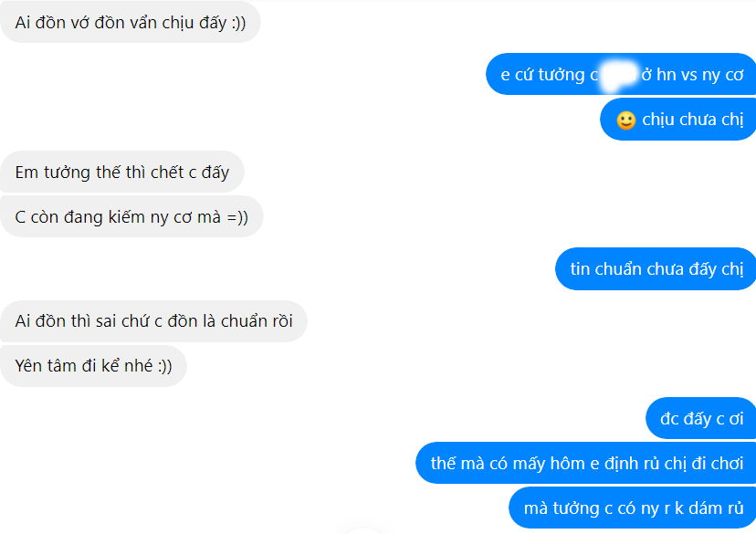756x534 pixels.
Task: Select message 'mà tưởng c có ny r k dám rủ'
Action: point(633,508)
